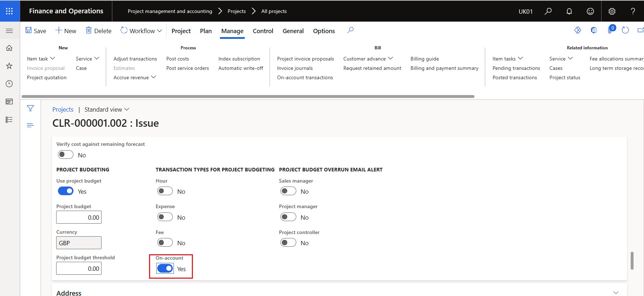Open notifications bell icon
Viewport: 644px width, 296px height.
click(569, 11)
